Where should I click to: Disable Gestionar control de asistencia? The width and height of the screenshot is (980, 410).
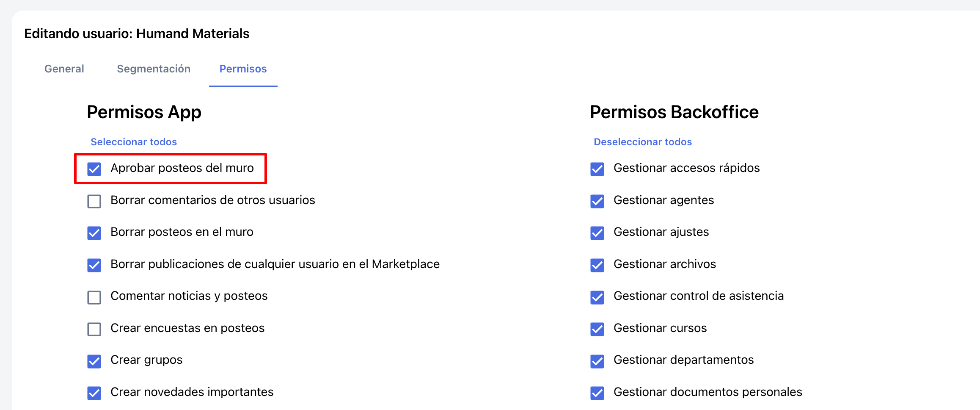point(597,297)
